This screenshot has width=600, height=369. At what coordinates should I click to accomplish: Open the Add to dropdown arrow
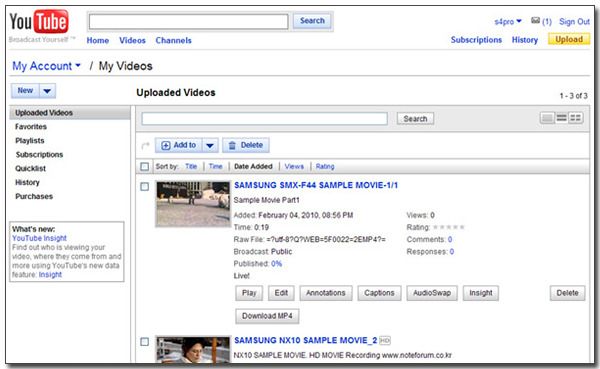(x=210, y=145)
